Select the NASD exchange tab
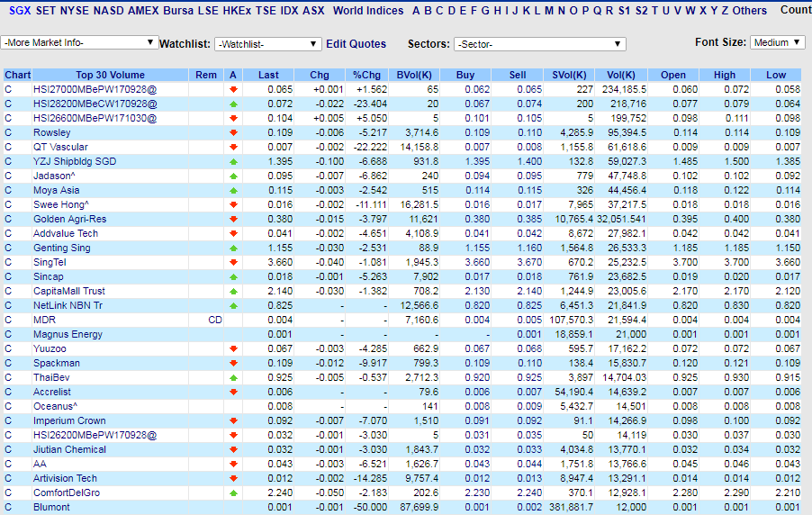This screenshot has height=515, width=812. coord(109,11)
